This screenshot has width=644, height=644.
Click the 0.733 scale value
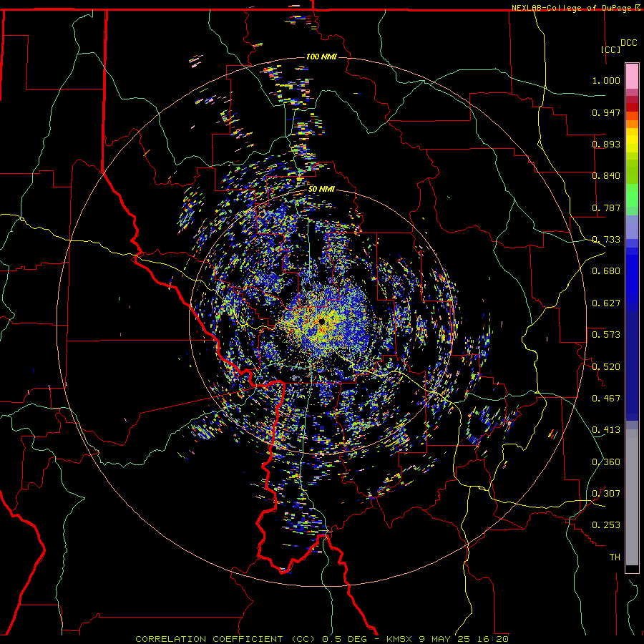(x=606, y=240)
